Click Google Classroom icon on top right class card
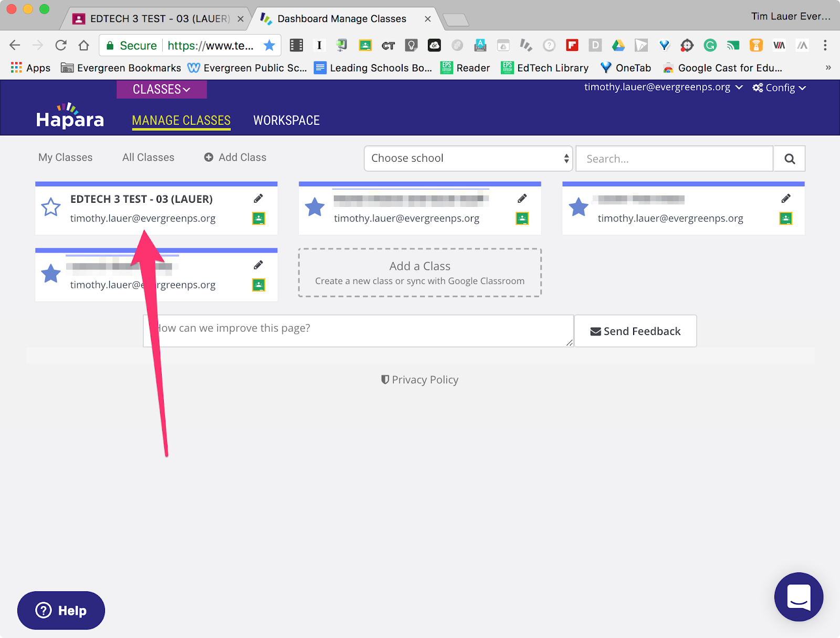Image resolution: width=840 pixels, height=638 pixels. tap(786, 218)
